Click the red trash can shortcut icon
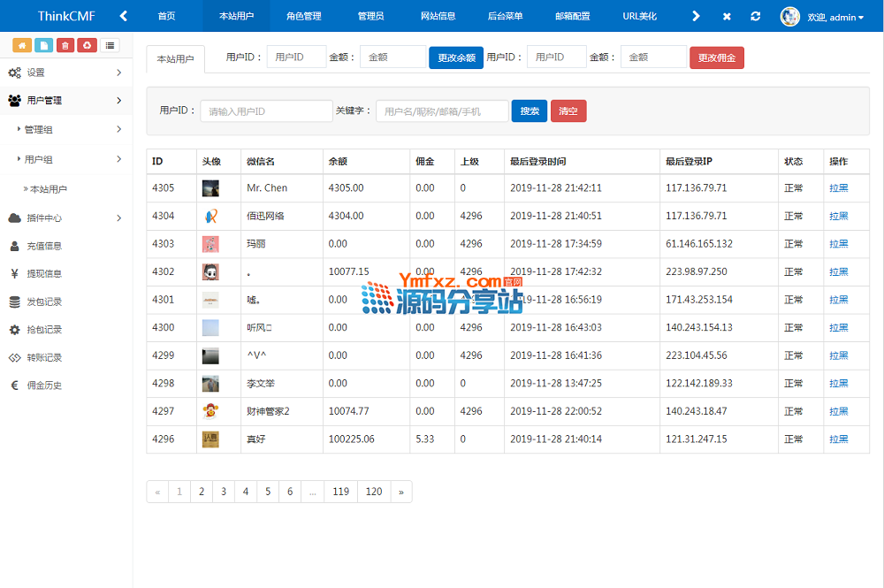 pyautogui.click(x=65, y=45)
